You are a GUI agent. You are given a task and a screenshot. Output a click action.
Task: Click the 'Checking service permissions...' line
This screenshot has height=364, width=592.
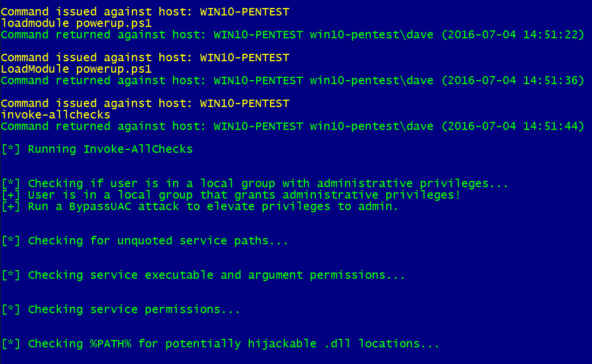121,310
